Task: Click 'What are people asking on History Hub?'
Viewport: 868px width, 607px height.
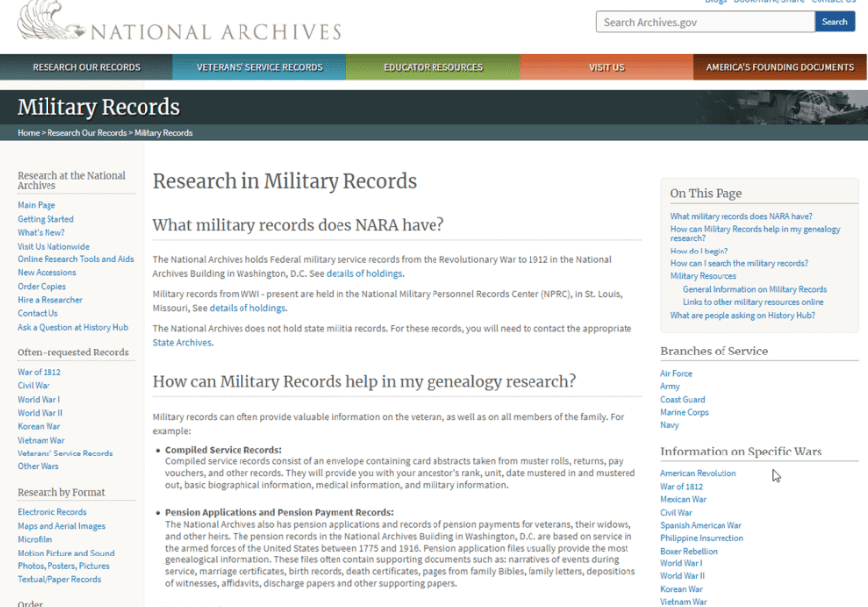Action: pos(742,315)
